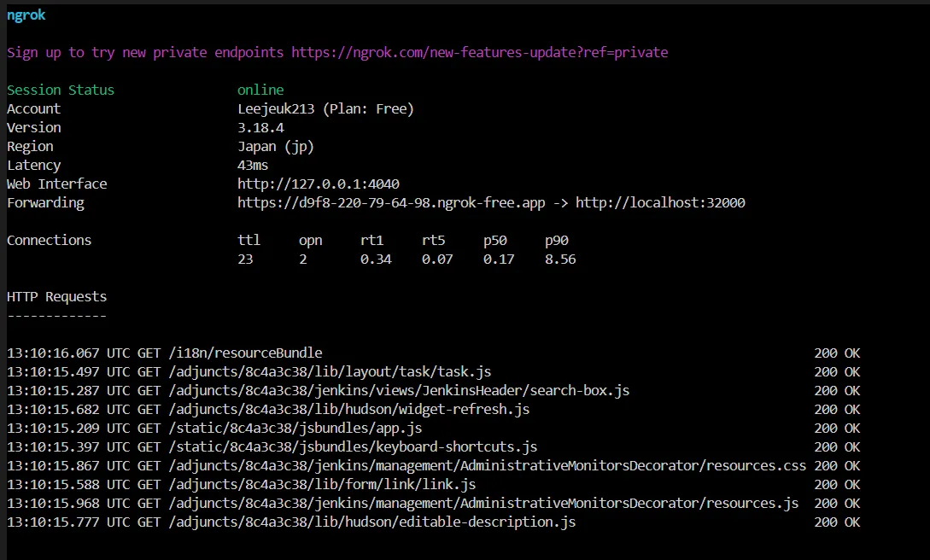
Task: Click timestamp 13:10:16.067 UTC
Action: click(x=68, y=353)
